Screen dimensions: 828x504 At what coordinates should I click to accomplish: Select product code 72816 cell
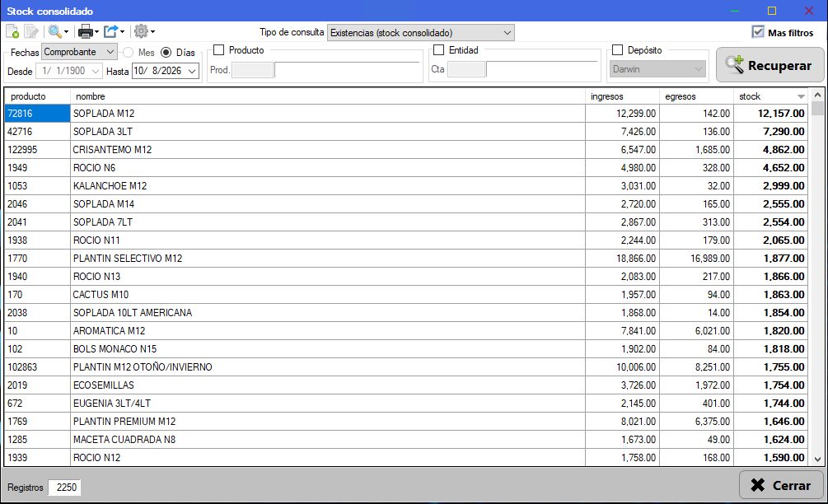[37, 114]
